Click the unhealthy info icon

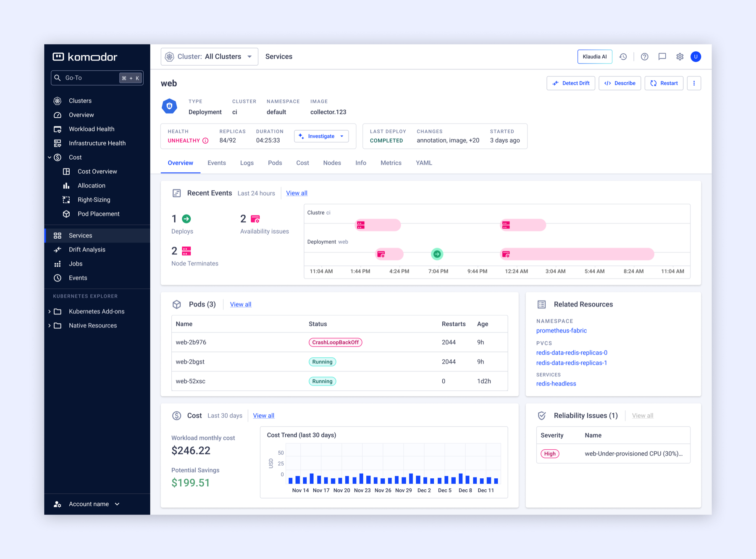(205, 141)
